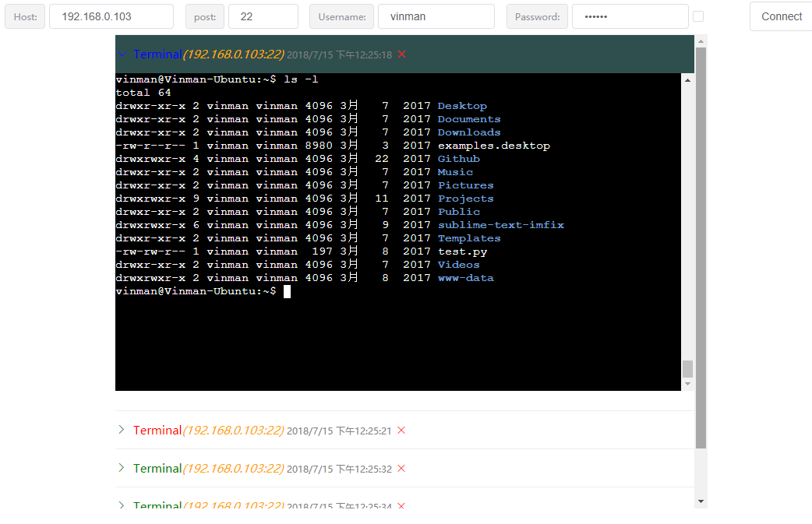Click into the Password field

(630, 16)
